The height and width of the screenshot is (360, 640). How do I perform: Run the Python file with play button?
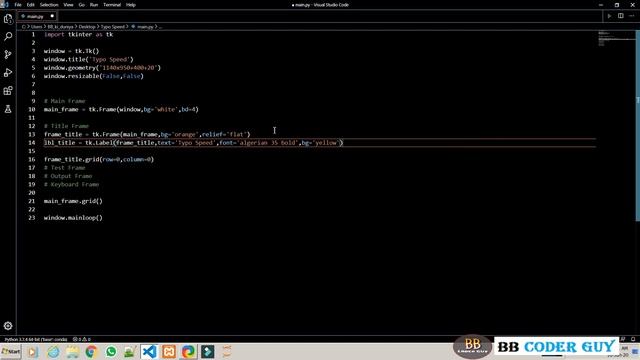pos(609,16)
